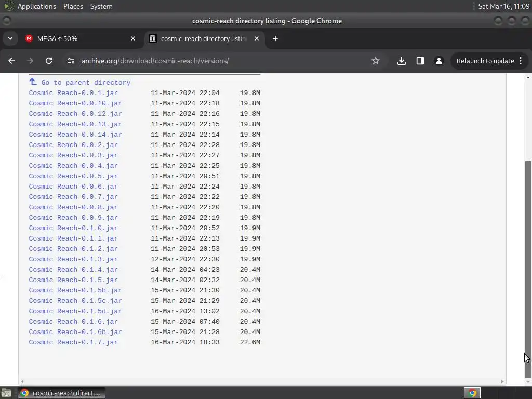Download latest Cosmic Reach-0.1.7.jar
The image size is (532, 399).
73,342
